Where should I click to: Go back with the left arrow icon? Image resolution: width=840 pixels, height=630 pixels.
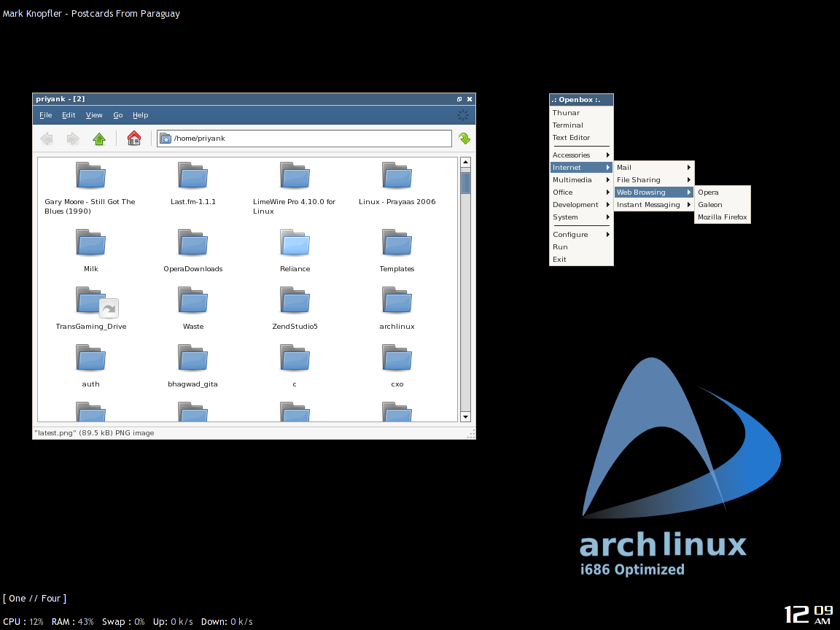(47, 139)
